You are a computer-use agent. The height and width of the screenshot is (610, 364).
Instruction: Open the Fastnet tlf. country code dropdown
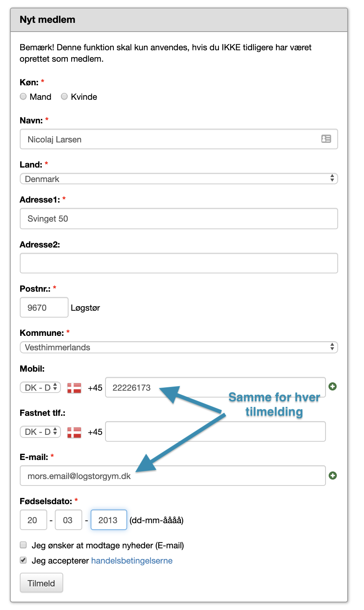(40, 432)
